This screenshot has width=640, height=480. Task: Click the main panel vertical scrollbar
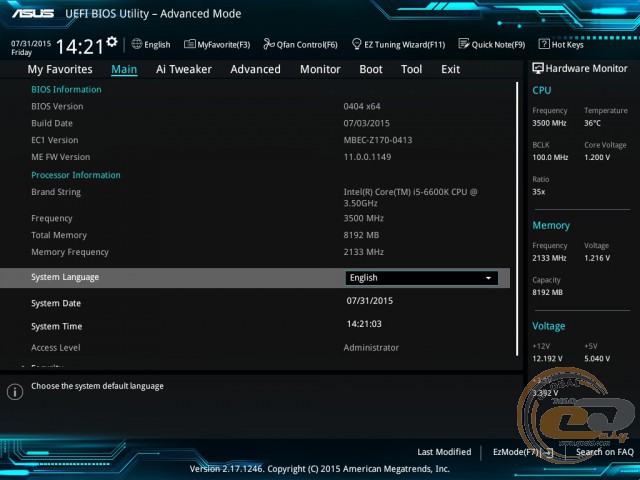point(517,219)
